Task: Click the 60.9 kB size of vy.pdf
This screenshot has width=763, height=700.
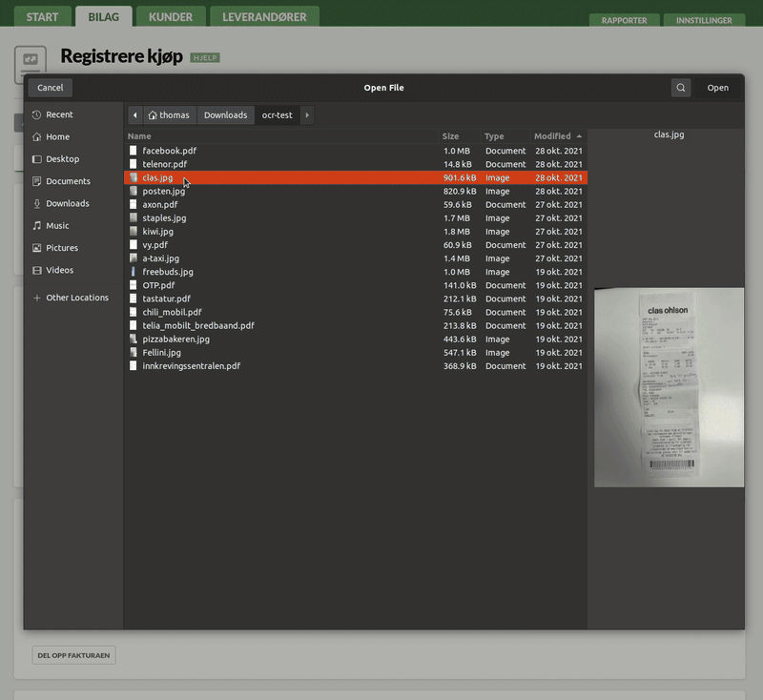Action: [458, 245]
